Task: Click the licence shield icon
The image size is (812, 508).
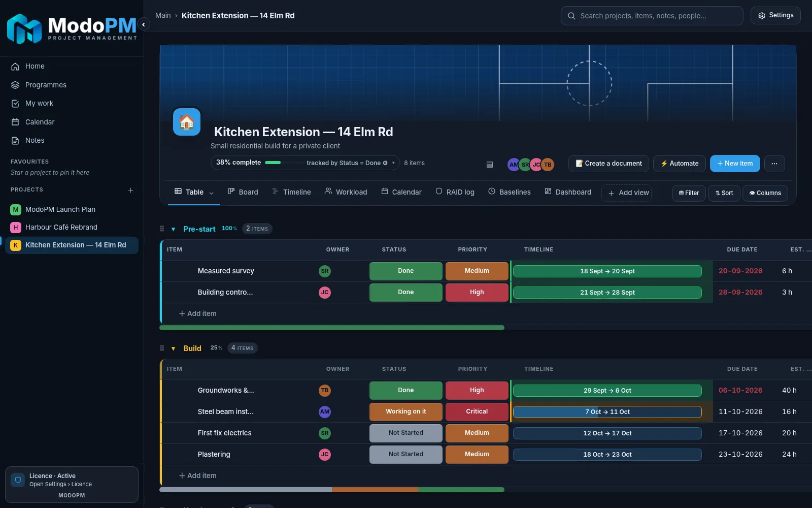Action: (x=18, y=480)
